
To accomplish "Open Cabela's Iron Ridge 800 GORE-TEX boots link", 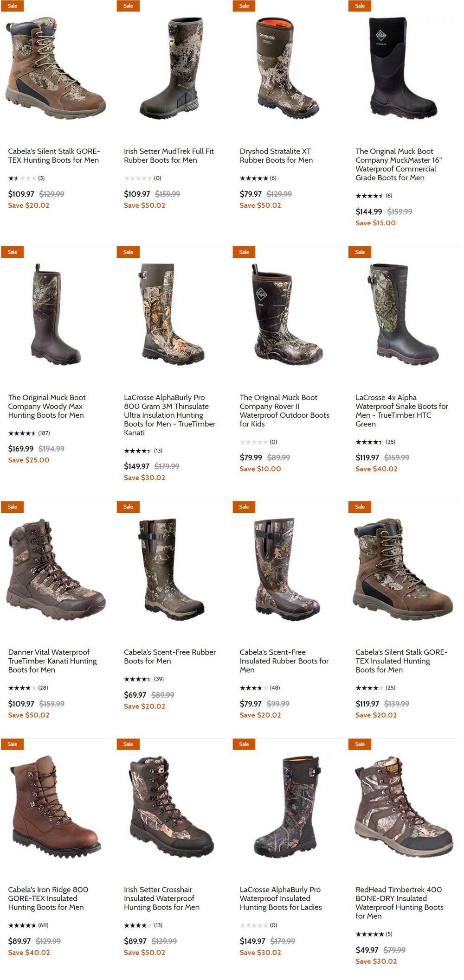I will [48, 898].
